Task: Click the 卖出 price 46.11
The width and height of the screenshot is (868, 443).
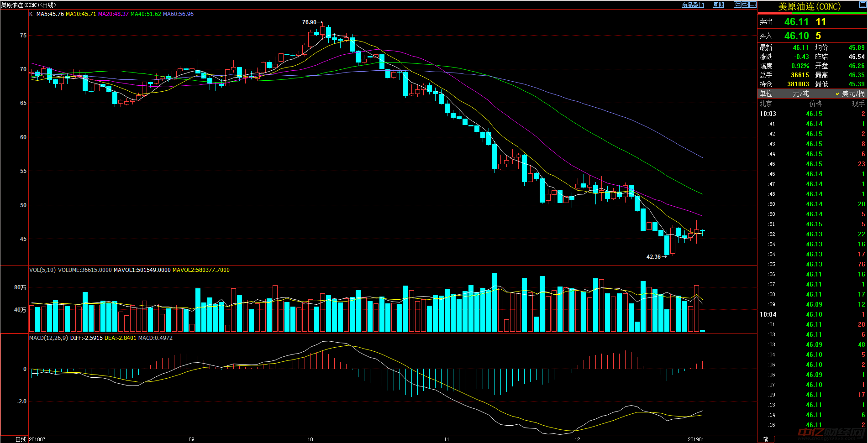Action: 796,22
